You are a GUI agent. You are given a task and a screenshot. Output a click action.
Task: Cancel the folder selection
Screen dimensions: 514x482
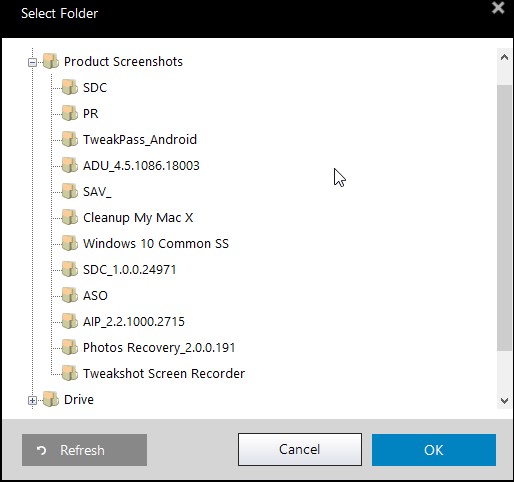(300, 449)
